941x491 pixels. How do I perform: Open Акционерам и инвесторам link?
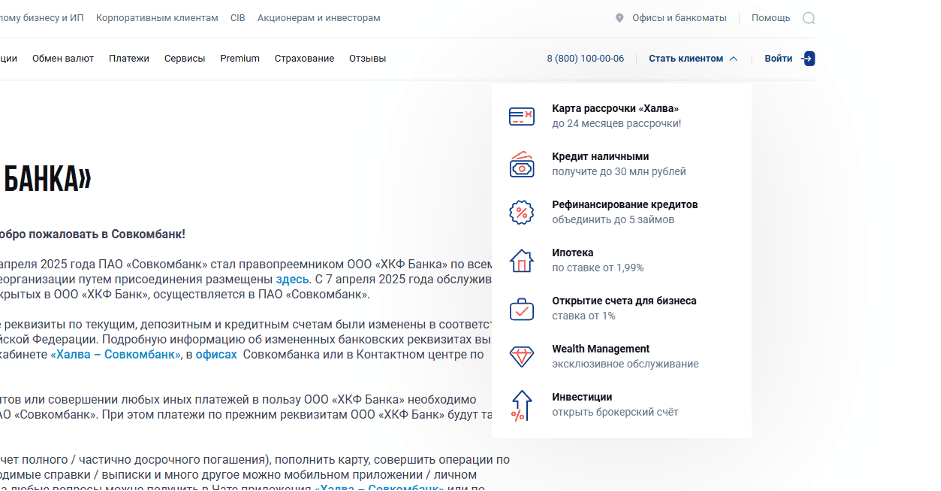pos(319,18)
